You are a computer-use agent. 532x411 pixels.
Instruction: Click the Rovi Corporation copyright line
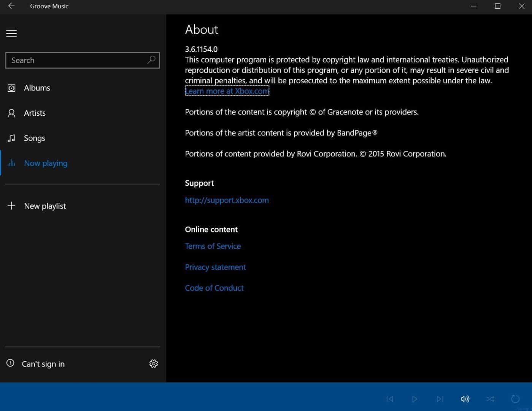click(x=316, y=154)
